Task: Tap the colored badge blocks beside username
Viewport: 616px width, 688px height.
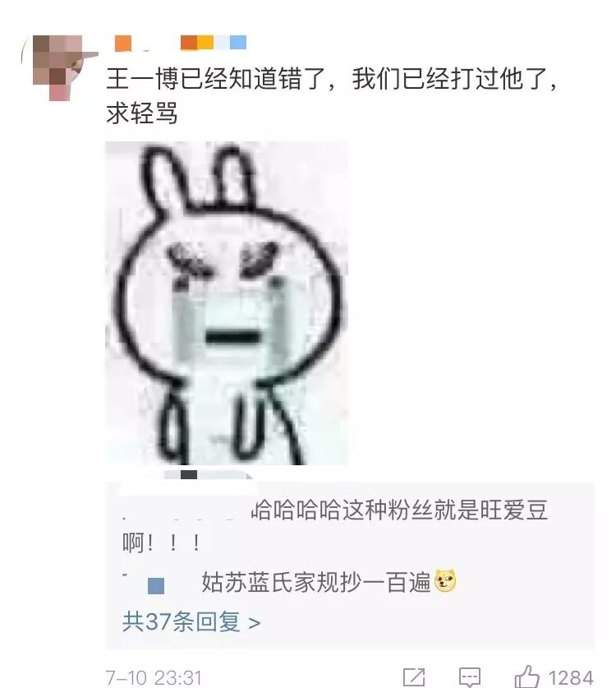Action: point(214,43)
